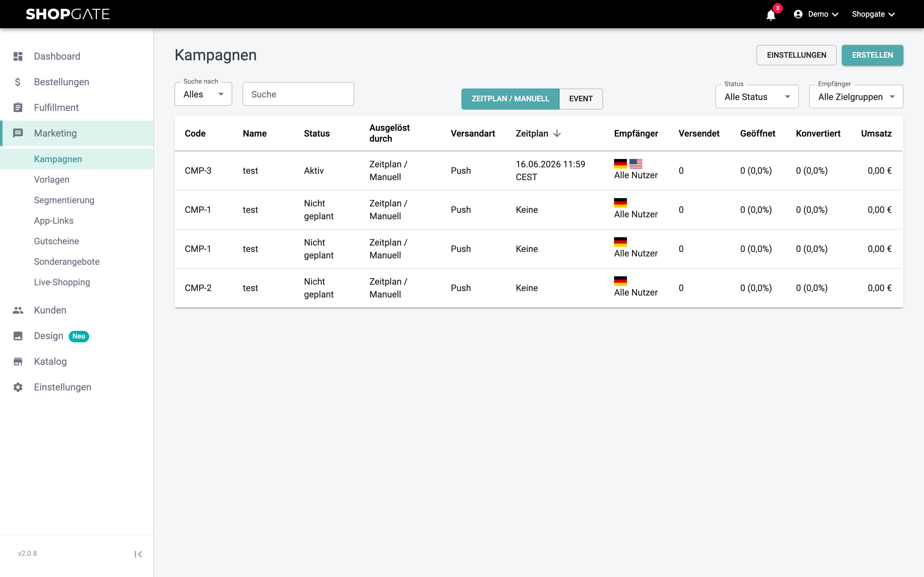Click the Erstellen button
This screenshot has height=577, width=924.
(872, 55)
